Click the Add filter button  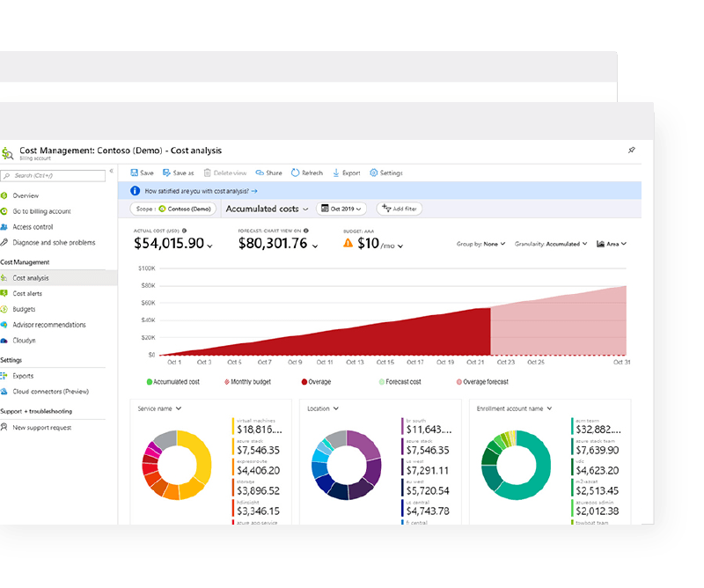[400, 209]
